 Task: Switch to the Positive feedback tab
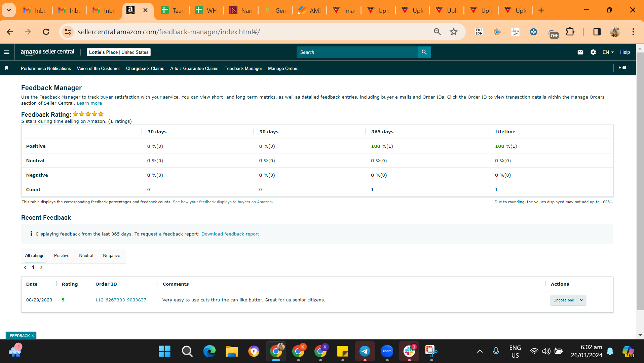[x=62, y=256]
